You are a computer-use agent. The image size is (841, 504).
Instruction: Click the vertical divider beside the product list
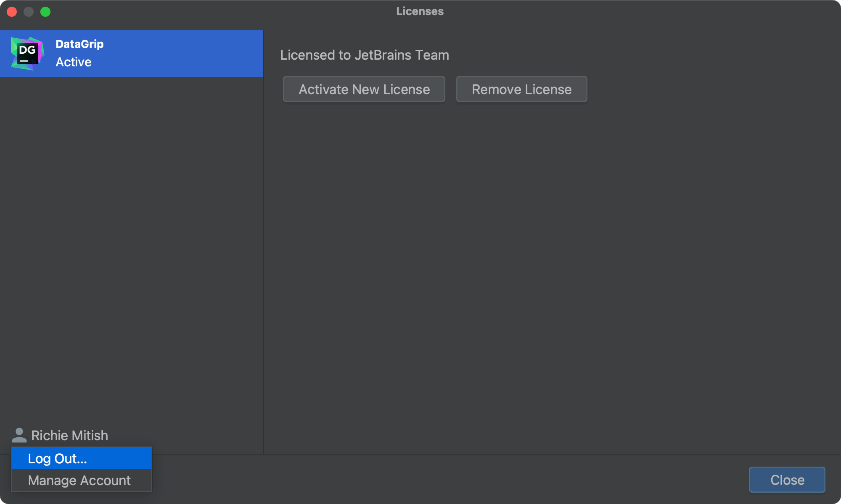(x=263, y=238)
